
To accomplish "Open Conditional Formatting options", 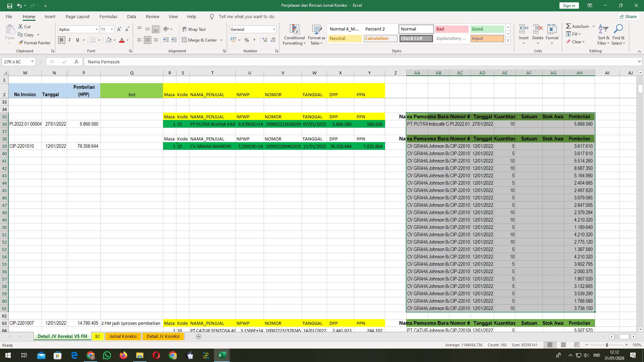I will tap(294, 35).
